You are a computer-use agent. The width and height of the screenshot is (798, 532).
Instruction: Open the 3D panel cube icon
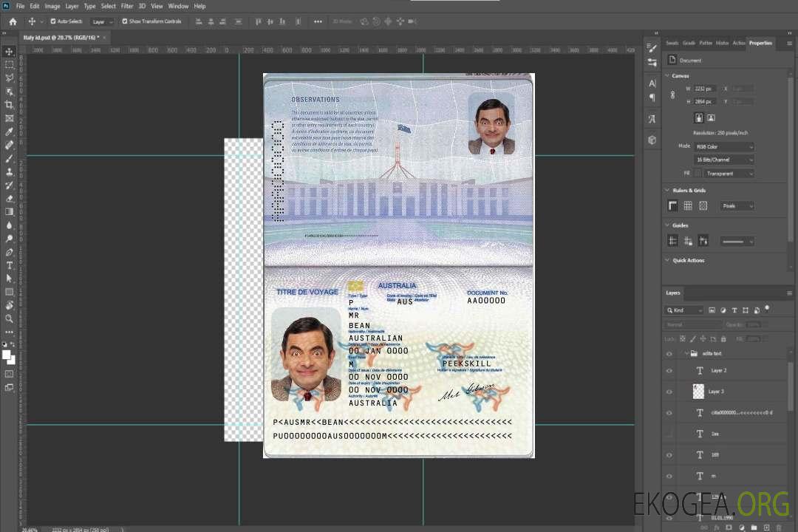pos(652,140)
